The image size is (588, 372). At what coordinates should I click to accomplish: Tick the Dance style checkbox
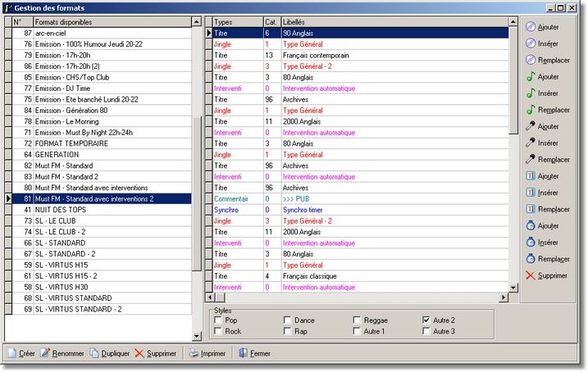tap(287, 320)
